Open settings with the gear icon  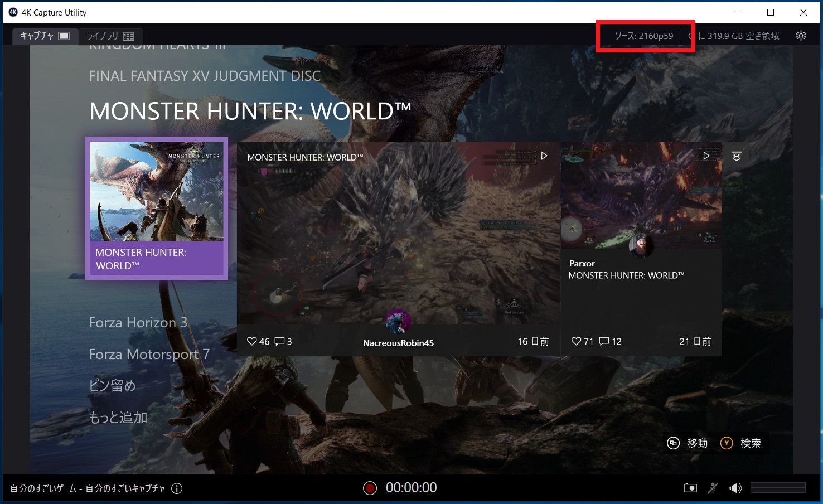pyautogui.click(x=801, y=36)
